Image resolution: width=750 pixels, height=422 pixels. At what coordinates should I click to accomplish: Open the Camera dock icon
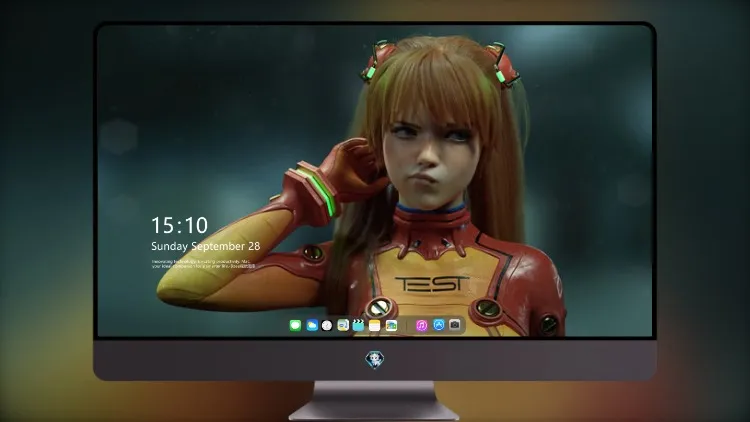pyautogui.click(x=455, y=325)
